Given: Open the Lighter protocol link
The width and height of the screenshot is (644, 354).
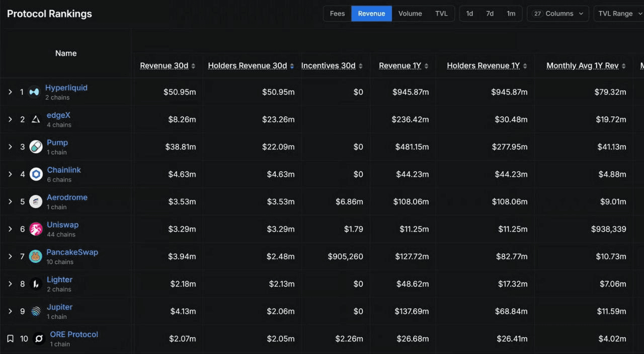Looking at the screenshot, I should (x=59, y=279).
